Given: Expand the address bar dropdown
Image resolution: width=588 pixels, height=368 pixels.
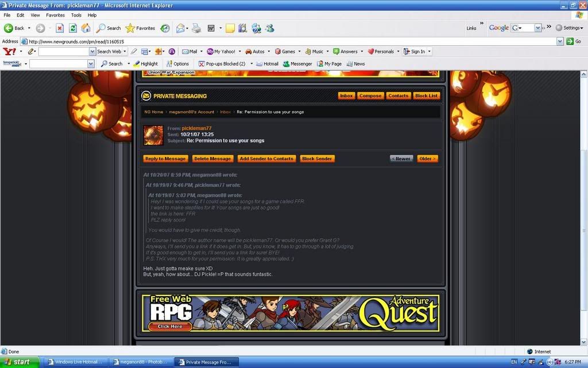Looking at the screenshot, I should coord(560,41).
